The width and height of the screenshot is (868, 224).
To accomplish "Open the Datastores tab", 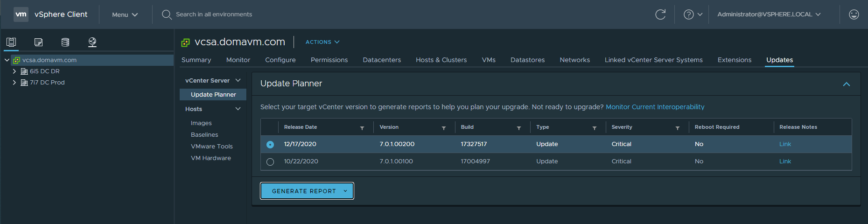I will (x=528, y=60).
